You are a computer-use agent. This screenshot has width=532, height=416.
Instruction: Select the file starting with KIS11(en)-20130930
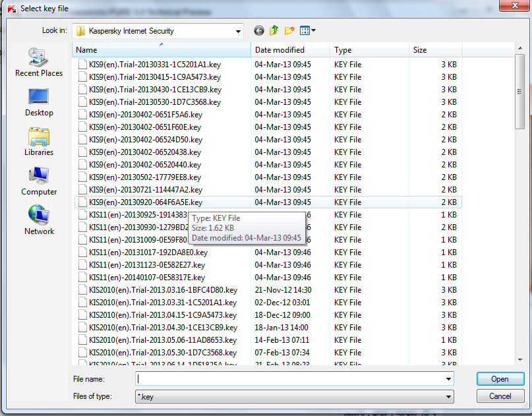[x=138, y=227]
